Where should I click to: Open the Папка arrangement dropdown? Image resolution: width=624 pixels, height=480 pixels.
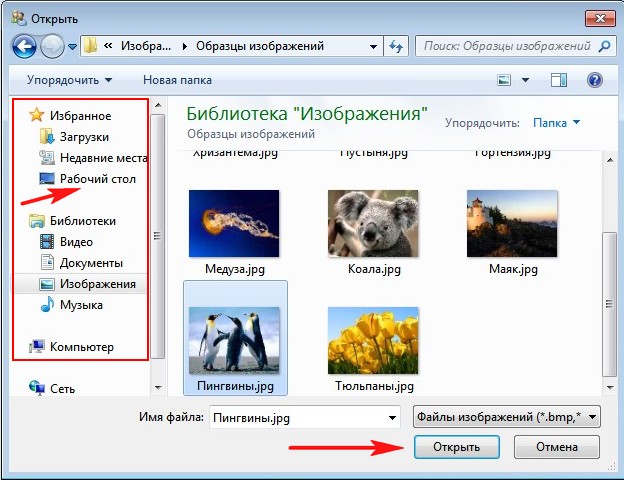(557, 123)
